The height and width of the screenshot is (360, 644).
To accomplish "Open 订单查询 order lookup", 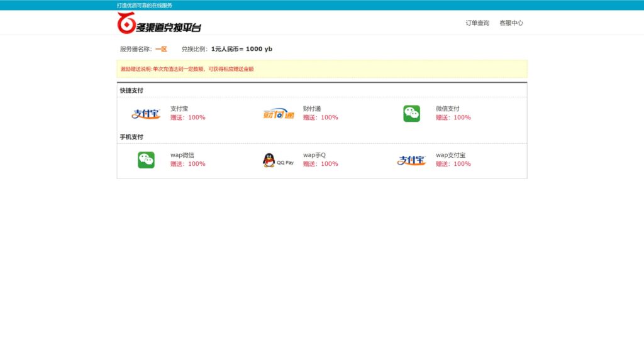I will coord(477,23).
